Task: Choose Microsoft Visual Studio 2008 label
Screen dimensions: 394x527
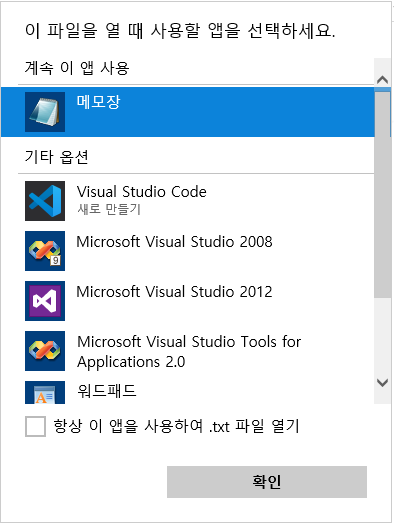Action: (x=174, y=242)
